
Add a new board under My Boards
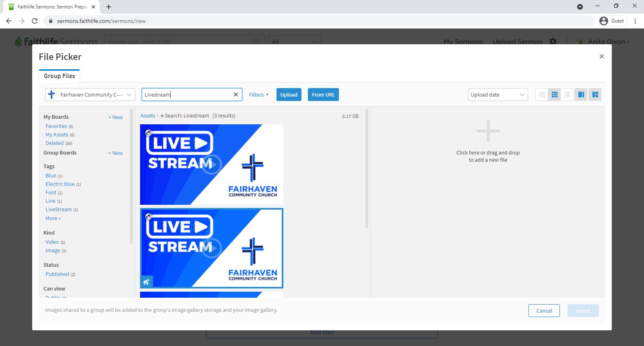tap(116, 117)
